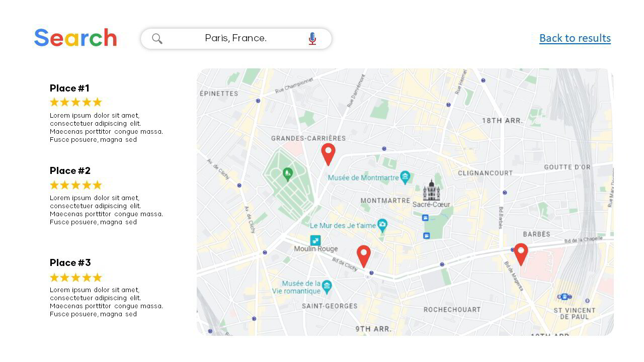
Task: Click the ROCHECHOUART district label
Action: [x=452, y=310]
